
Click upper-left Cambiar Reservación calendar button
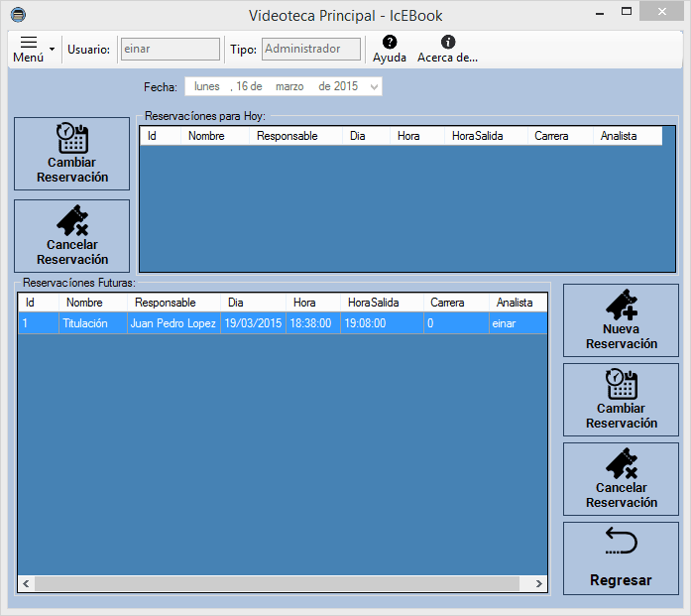pos(71,154)
